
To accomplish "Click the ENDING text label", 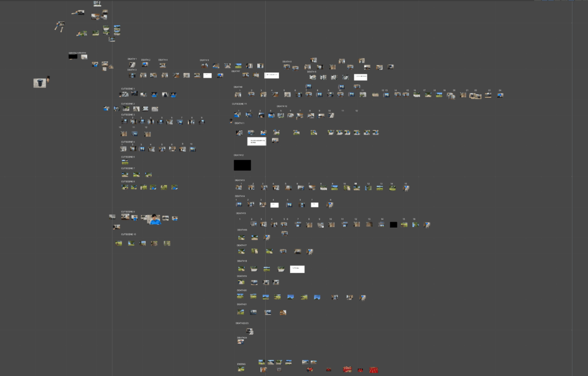I will point(241,364).
